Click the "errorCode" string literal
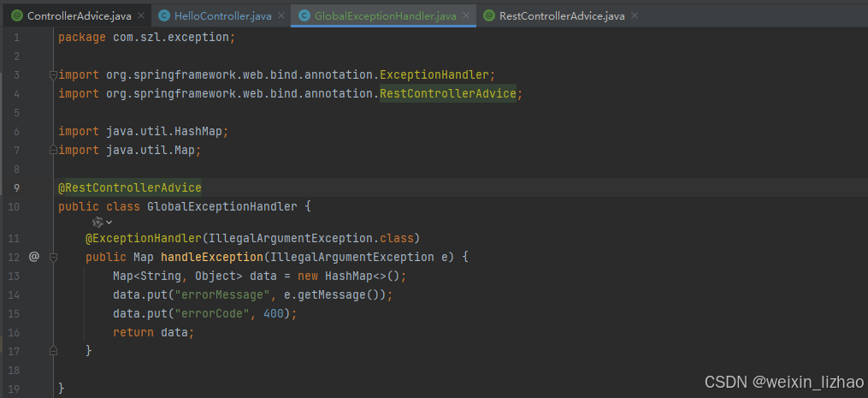This screenshot has height=398, width=868. pyautogui.click(x=212, y=314)
